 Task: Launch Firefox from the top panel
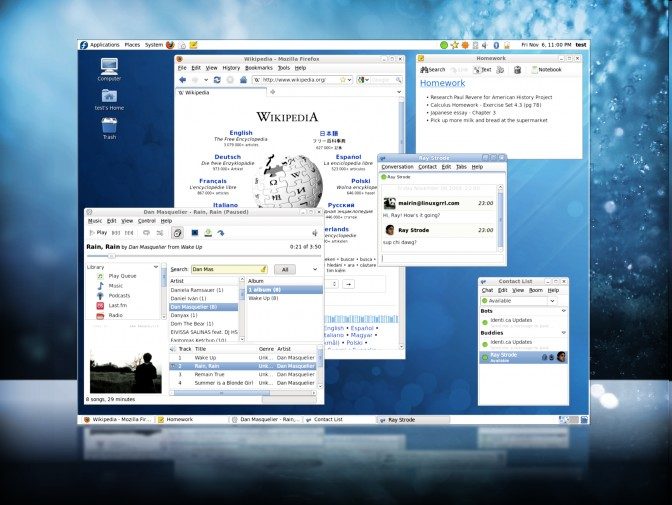(170, 45)
